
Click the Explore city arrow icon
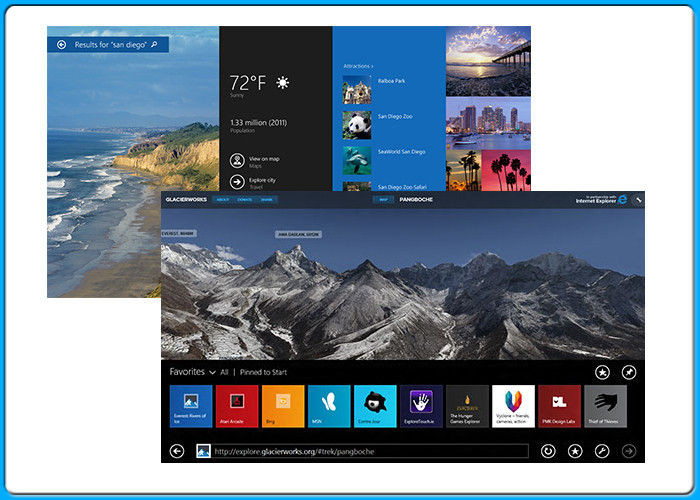pyautogui.click(x=237, y=182)
